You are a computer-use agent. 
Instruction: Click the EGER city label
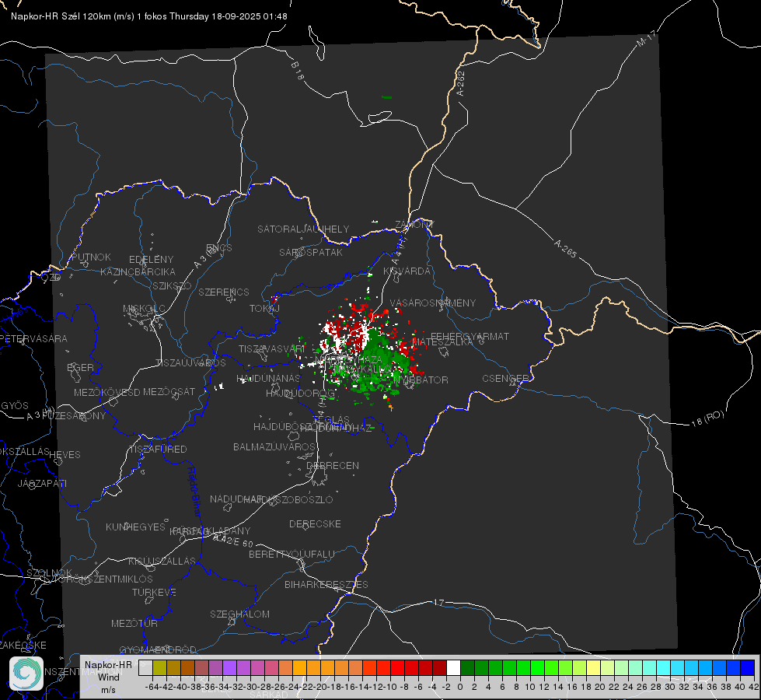[81, 368]
